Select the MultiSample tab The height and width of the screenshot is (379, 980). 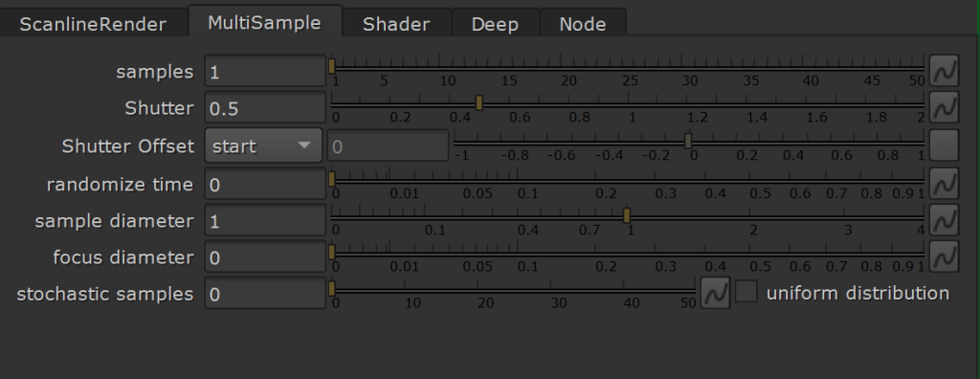(x=264, y=23)
